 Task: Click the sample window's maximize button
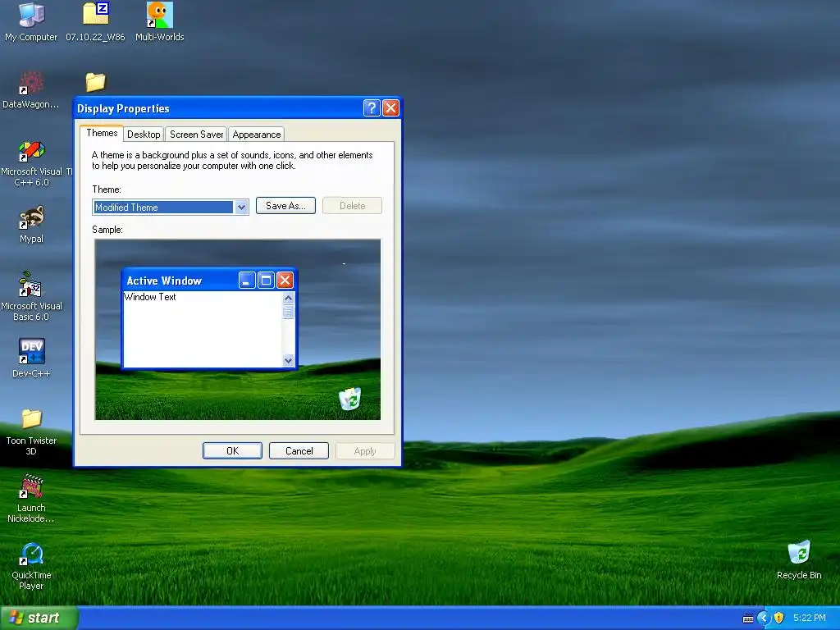point(266,281)
